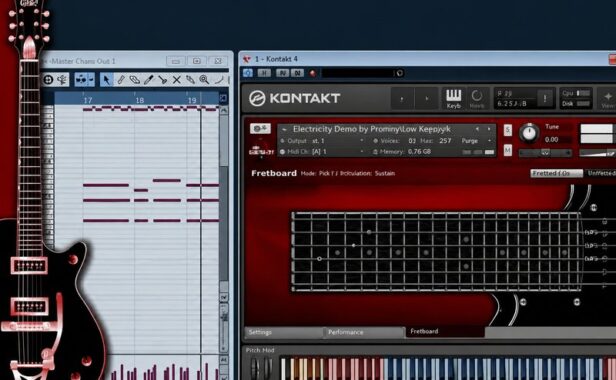Click the second navigation button before Keyb
This screenshot has height=380, width=616.
pos(427,99)
